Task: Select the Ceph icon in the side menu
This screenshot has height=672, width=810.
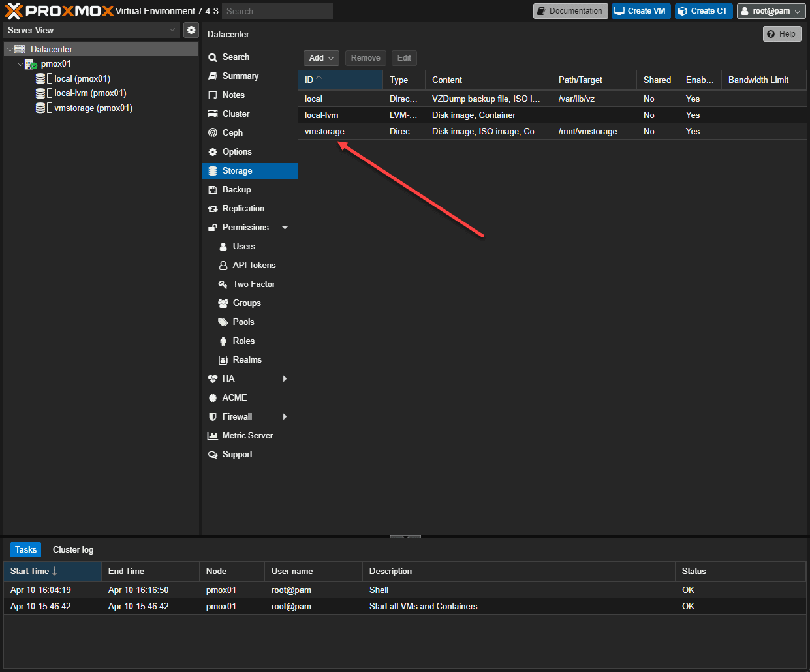Action: [213, 133]
